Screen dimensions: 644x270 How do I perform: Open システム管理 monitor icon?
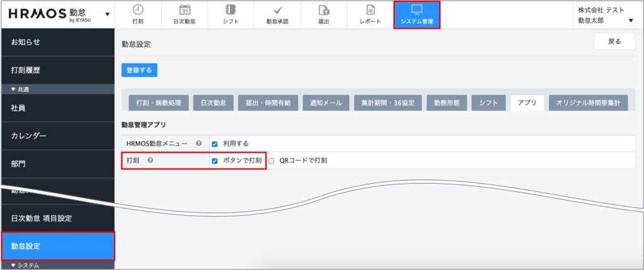click(x=416, y=10)
